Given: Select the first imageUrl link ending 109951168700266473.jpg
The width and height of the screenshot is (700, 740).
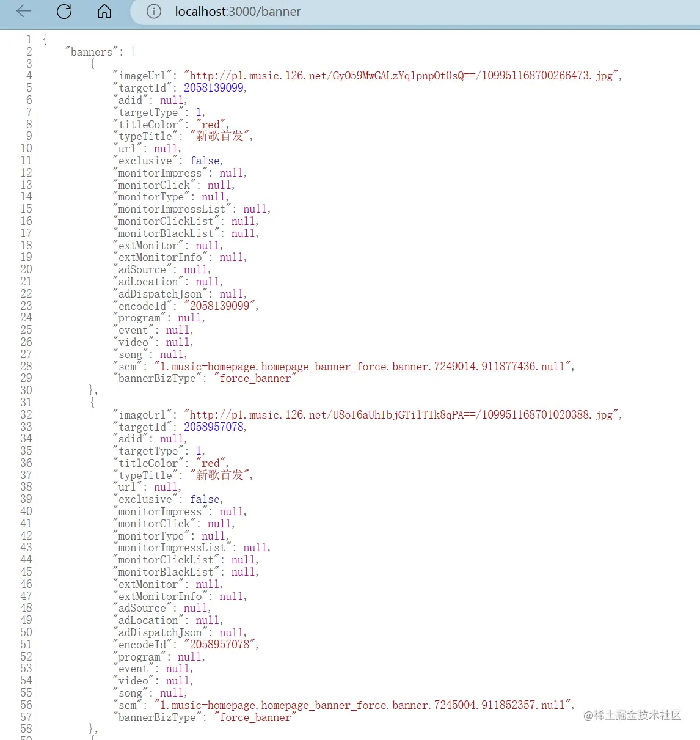Looking at the screenshot, I should click(401, 76).
